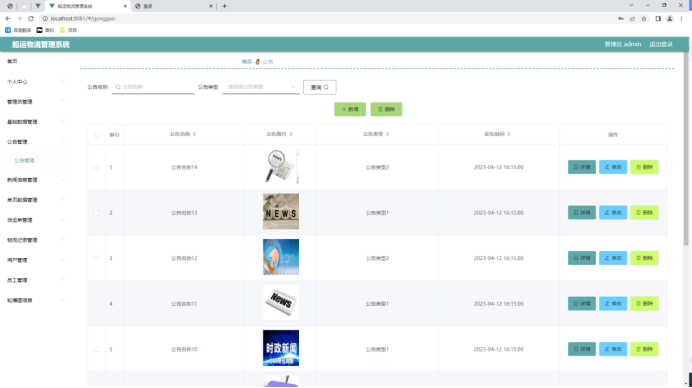Viewport: 692px width, 388px height.
Task: Open the browser side panel icon
Action: coord(658,19)
